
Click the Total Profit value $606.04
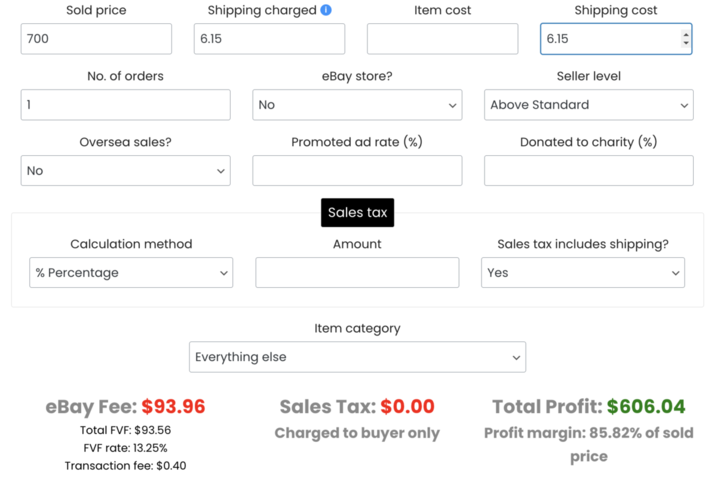(x=646, y=407)
